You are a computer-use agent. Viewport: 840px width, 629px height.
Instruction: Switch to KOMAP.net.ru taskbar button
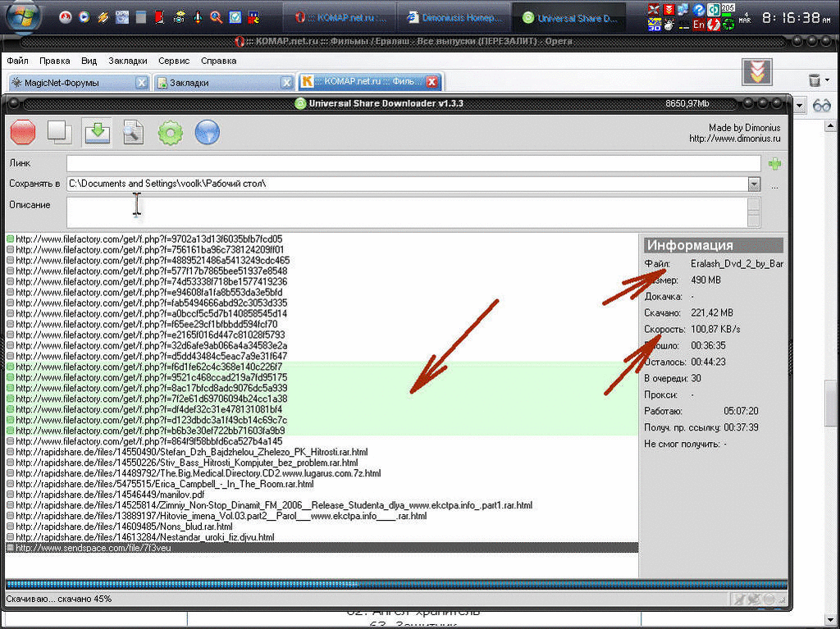pos(340,18)
